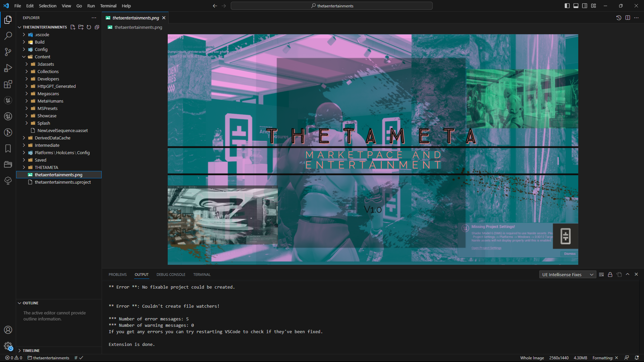The height and width of the screenshot is (362, 644).
Task: Click the New File icon in Explorer
Action: click(73, 27)
